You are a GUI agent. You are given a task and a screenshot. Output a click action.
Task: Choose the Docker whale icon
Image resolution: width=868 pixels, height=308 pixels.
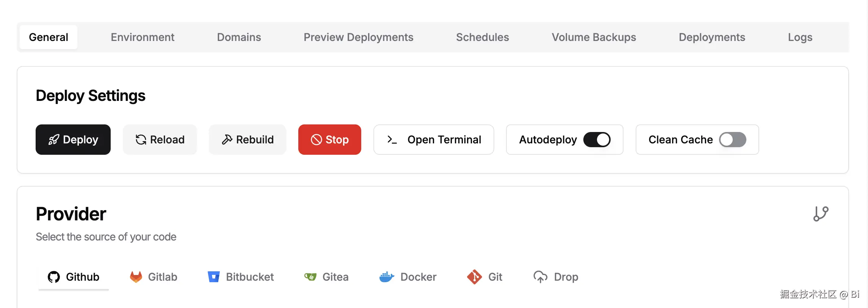387,277
